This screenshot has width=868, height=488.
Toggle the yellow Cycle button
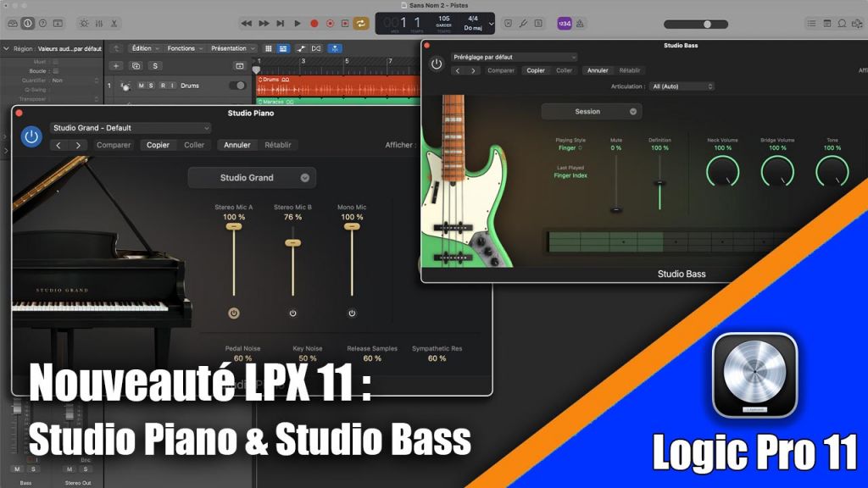click(361, 23)
